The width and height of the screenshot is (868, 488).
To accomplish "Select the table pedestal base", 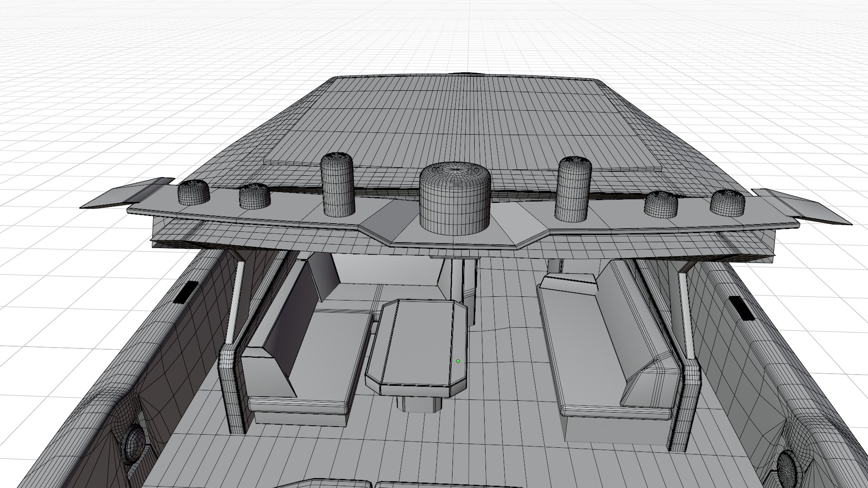I will 420,404.
